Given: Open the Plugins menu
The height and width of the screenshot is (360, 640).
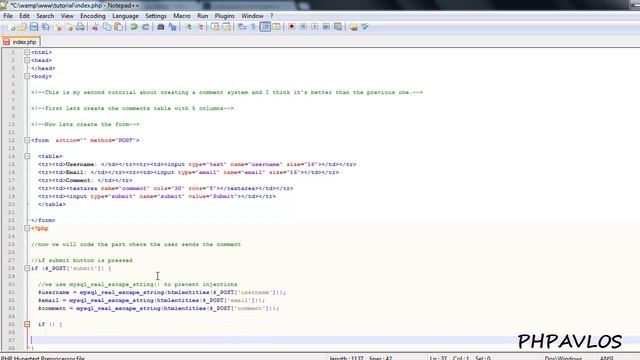Looking at the screenshot, I should pos(224,16).
